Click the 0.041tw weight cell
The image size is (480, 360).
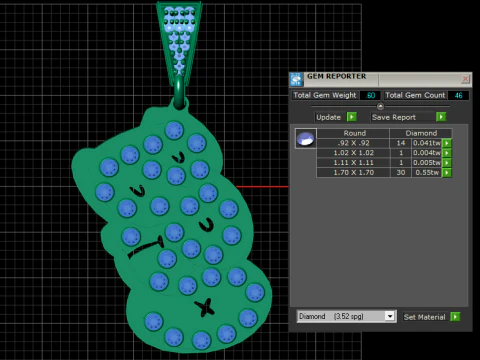pos(427,143)
